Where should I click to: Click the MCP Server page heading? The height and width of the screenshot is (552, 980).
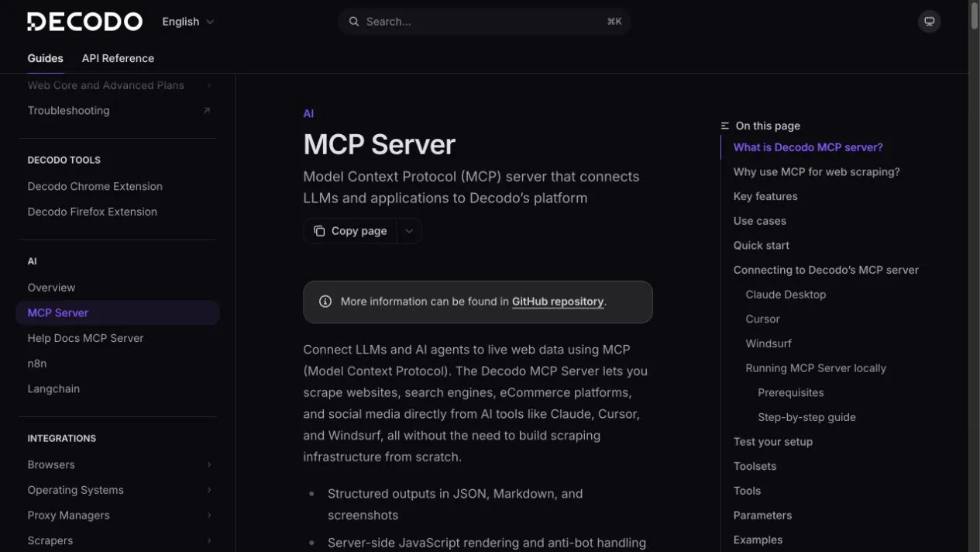click(379, 144)
